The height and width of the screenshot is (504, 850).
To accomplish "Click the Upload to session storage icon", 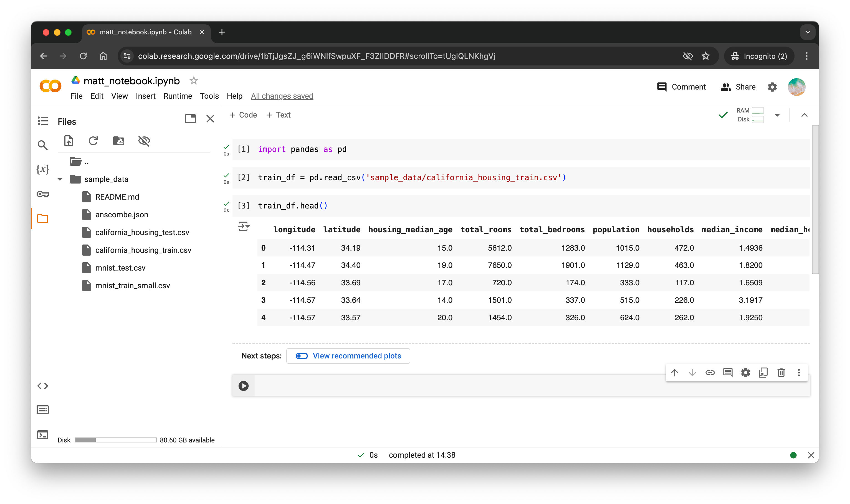I will click(69, 141).
